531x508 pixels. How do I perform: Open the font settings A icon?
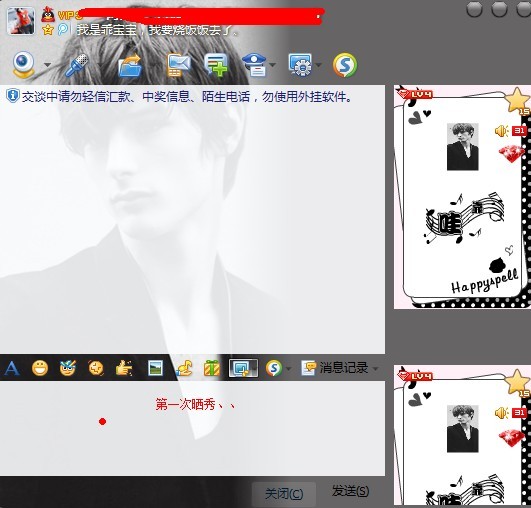click(12, 368)
